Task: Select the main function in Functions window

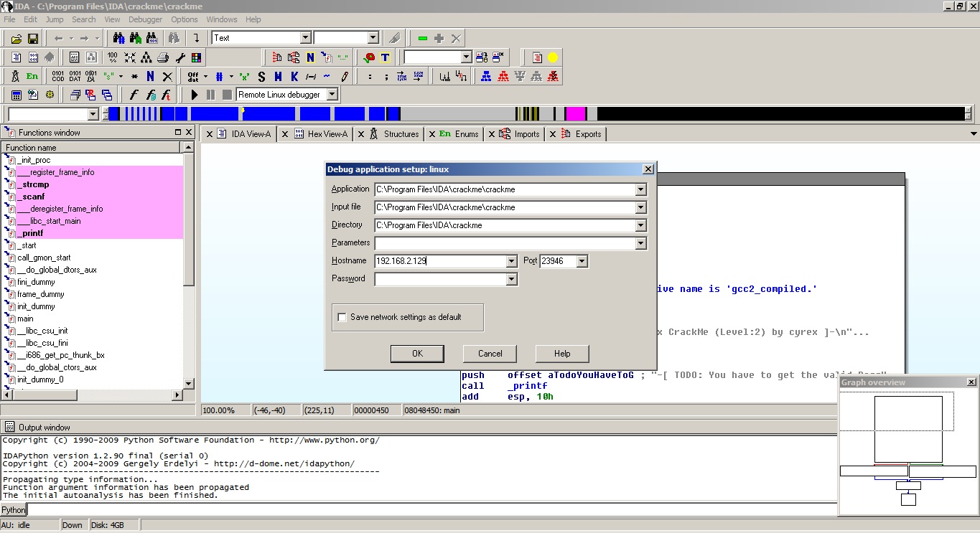Action: pyautogui.click(x=25, y=319)
